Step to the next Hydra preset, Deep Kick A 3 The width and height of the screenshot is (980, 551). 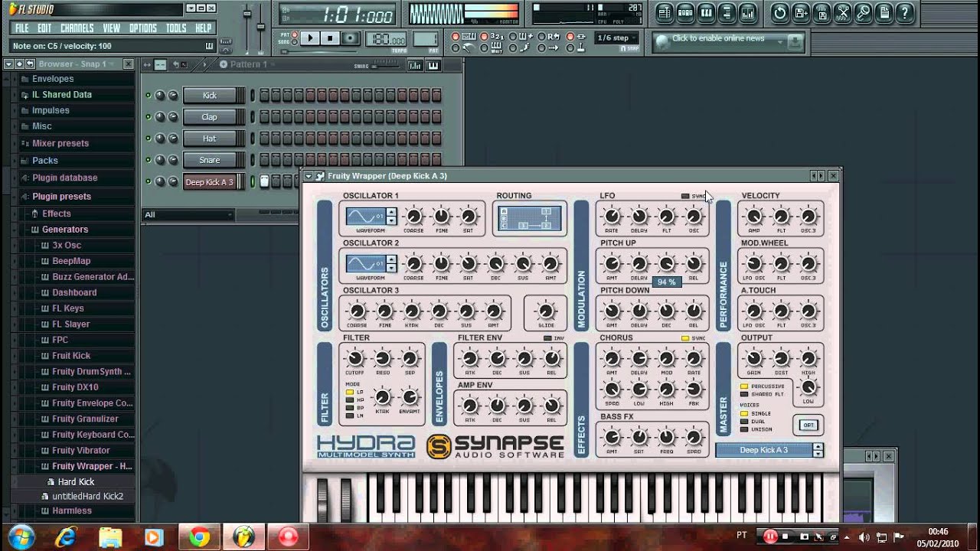pos(818,454)
